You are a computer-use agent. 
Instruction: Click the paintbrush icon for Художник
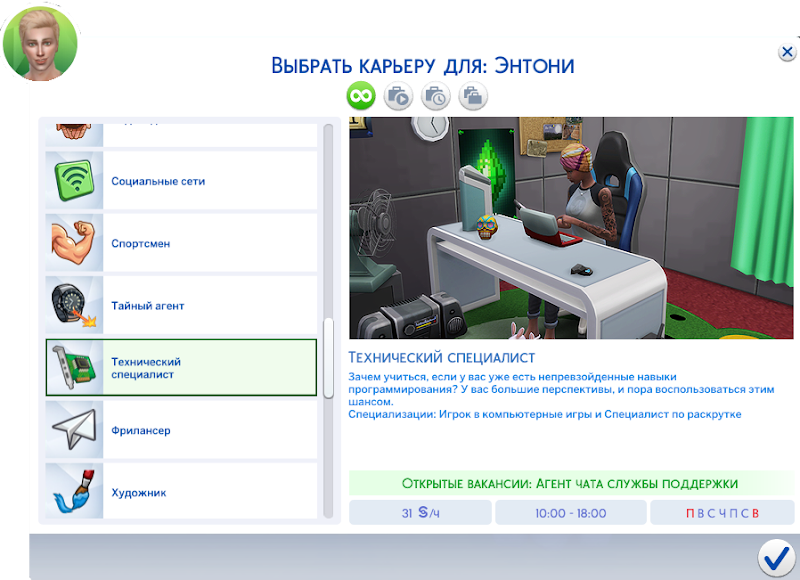click(74, 492)
